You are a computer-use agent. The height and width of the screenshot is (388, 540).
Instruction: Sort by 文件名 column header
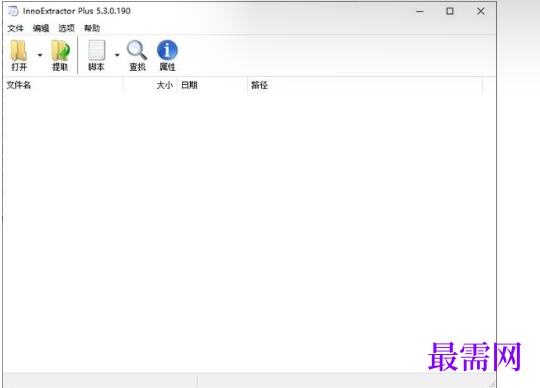pyautogui.click(x=63, y=85)
